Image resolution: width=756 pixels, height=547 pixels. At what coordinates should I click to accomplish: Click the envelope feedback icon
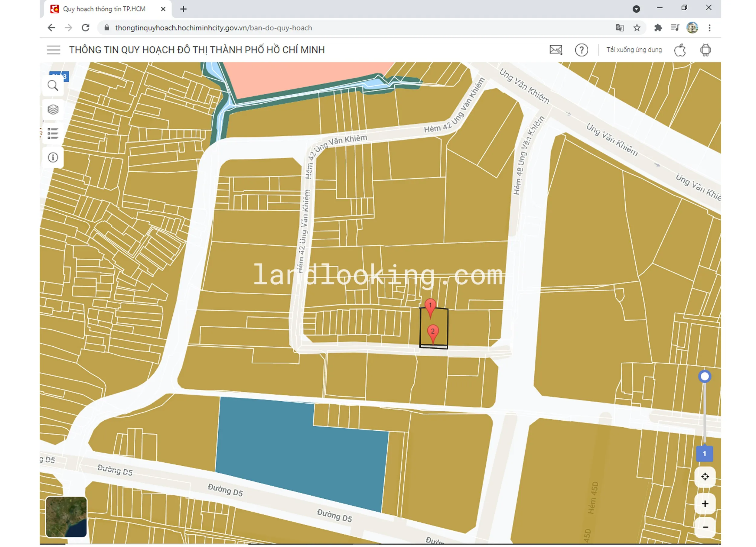tap(556, 50)
